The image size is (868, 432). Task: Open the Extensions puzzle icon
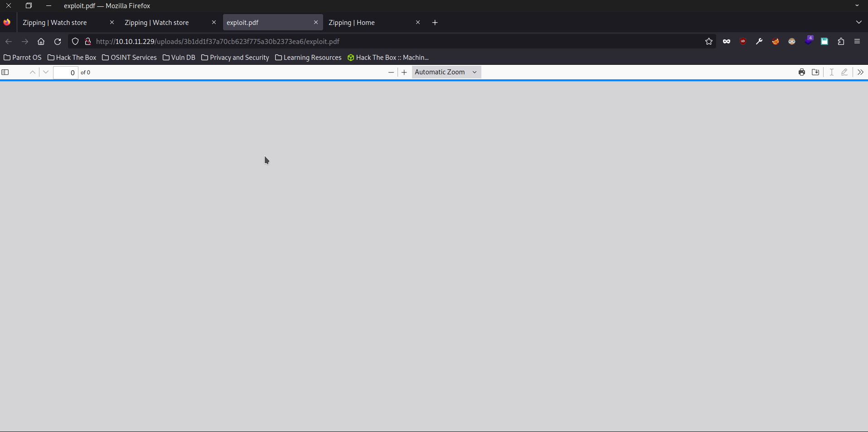pyautogui.click(x=841, y=42)
